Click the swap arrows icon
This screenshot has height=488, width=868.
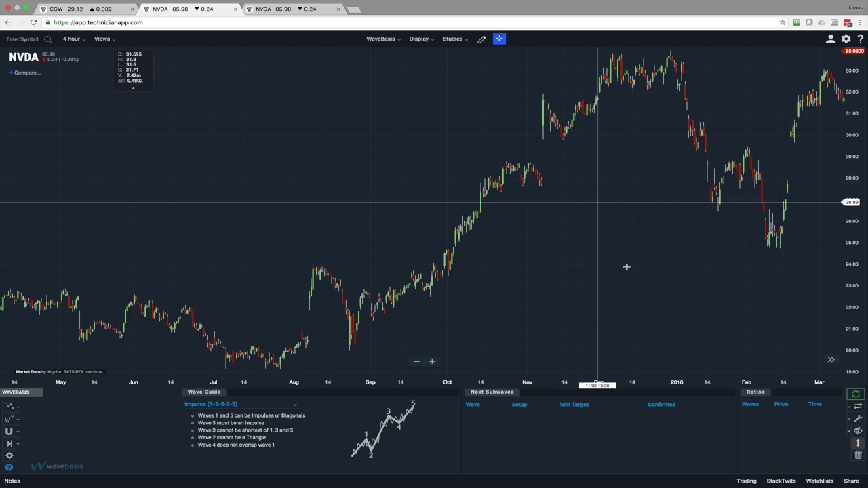(x=858, y=406)
